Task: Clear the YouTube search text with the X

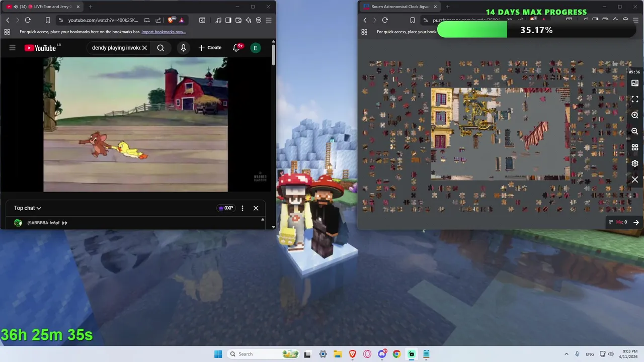Action: [x=144, y=48]
